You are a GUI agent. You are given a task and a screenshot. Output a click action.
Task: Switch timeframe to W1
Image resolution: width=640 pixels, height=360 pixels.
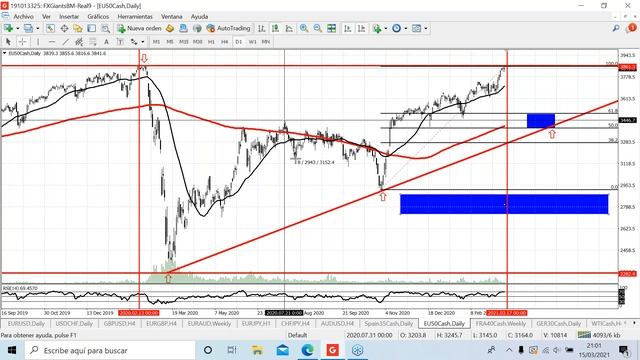coord(252,42)
